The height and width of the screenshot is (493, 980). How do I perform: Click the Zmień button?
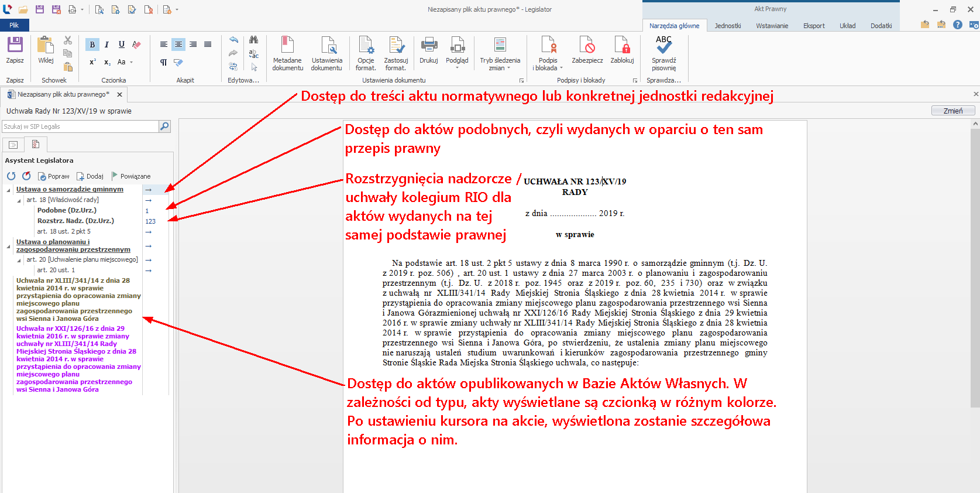[x=953, y=111]
